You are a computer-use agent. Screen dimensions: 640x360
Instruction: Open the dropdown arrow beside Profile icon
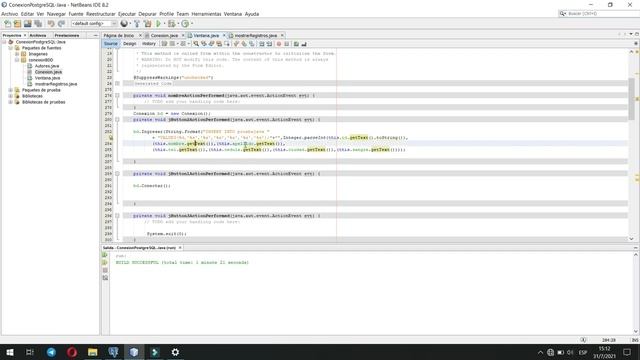[x=191, y=24]
